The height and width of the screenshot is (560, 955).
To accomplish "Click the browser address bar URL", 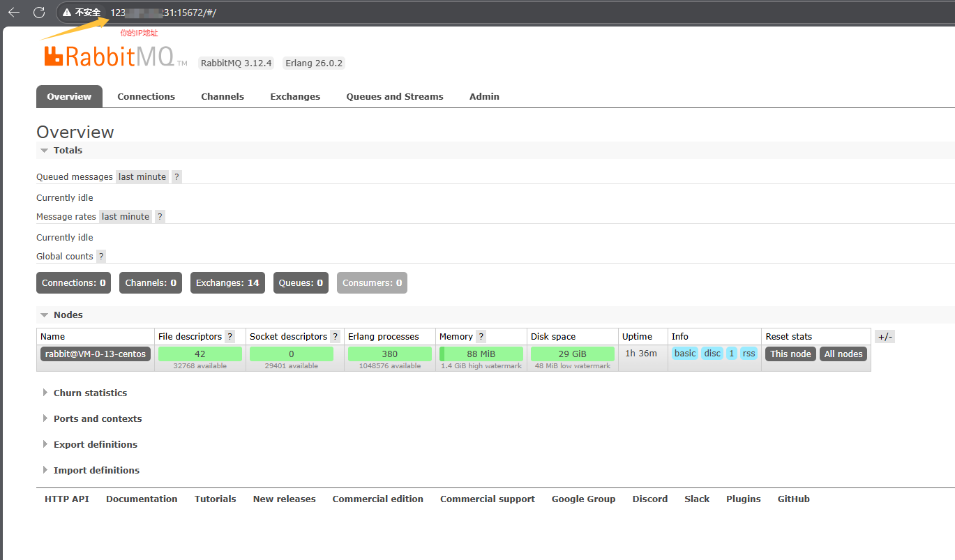I will tap(163, 13).
